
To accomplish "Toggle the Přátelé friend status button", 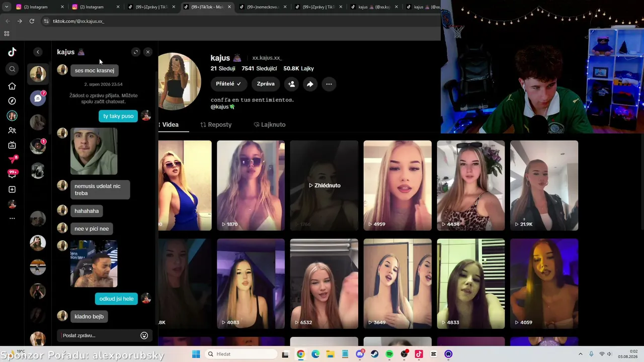I will [x=228, y=84].
